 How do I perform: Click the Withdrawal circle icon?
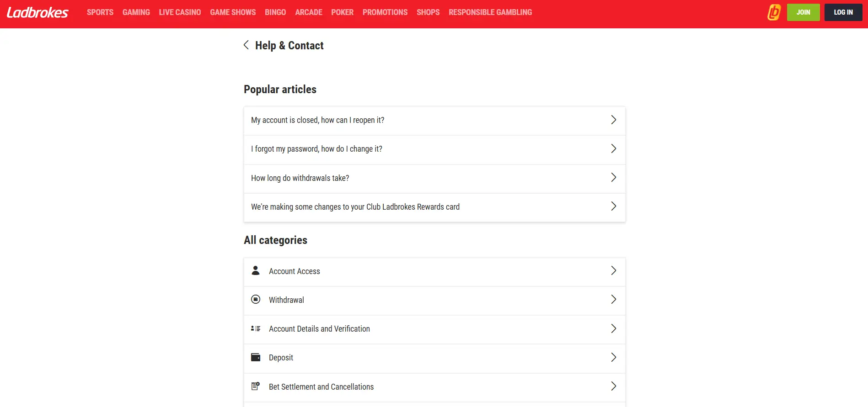256,299
